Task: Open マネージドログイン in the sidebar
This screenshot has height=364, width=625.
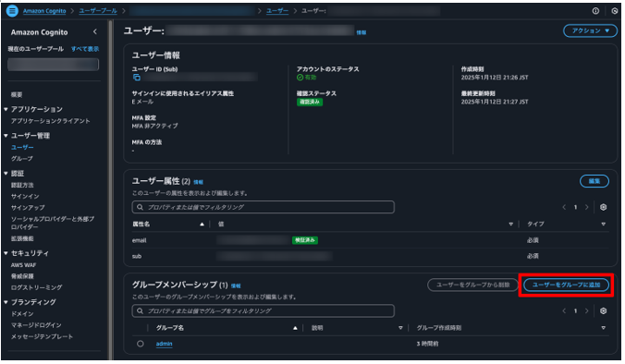Action: 36,325
